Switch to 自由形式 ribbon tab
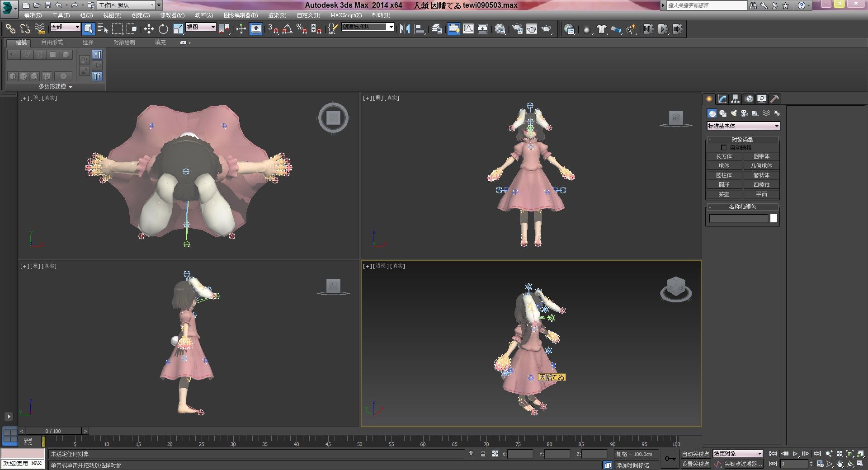Screen dimensions: 868x470 coord(52,42)
